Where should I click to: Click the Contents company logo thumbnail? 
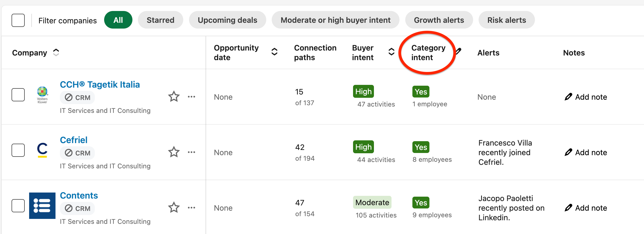tap(42, 206)
